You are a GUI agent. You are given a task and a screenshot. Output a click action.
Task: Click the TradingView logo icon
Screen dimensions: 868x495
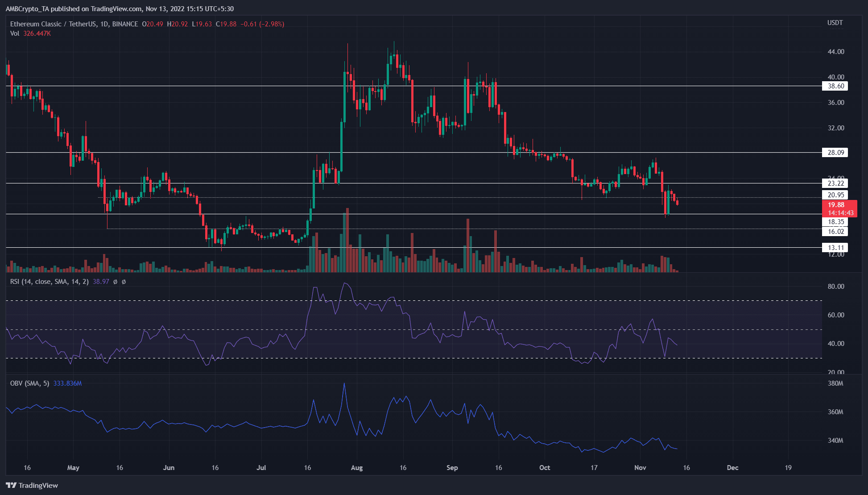coord(11,485)
